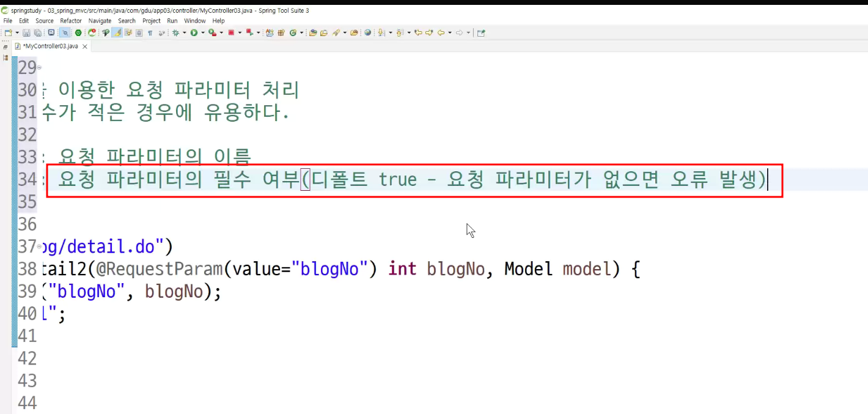The height and width of the screenshot is (414, 868).
Task: Click the New Java Package icon
Action: tap(281, 33)
